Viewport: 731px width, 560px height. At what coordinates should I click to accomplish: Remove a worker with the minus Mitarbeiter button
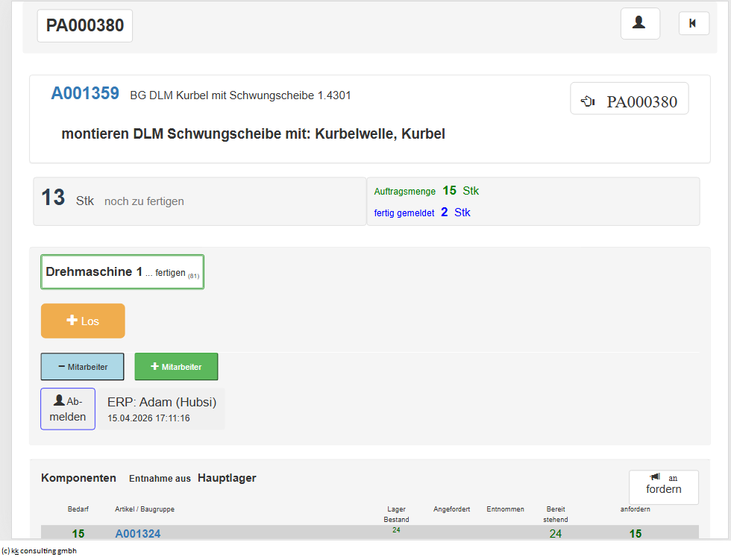coord(83,367)
